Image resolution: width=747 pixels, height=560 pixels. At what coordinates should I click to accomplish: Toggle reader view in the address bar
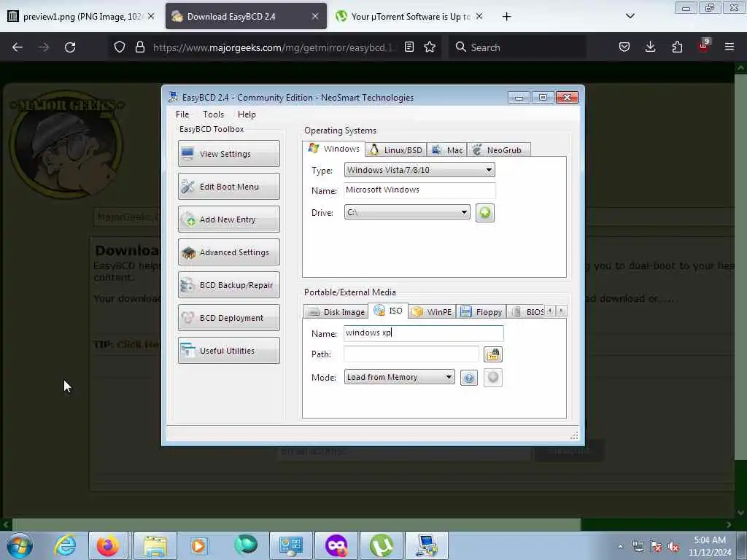click(x=409, y=47)
